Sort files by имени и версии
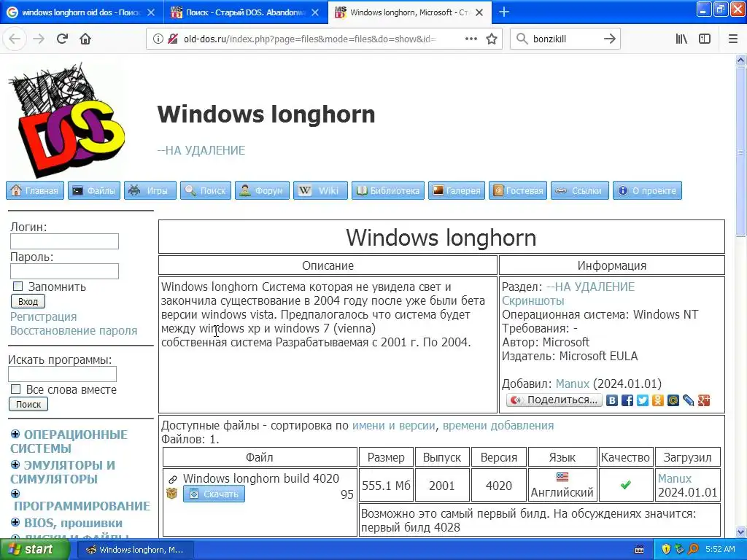Viewport: 747px width, 560px height. coord(393,425)
